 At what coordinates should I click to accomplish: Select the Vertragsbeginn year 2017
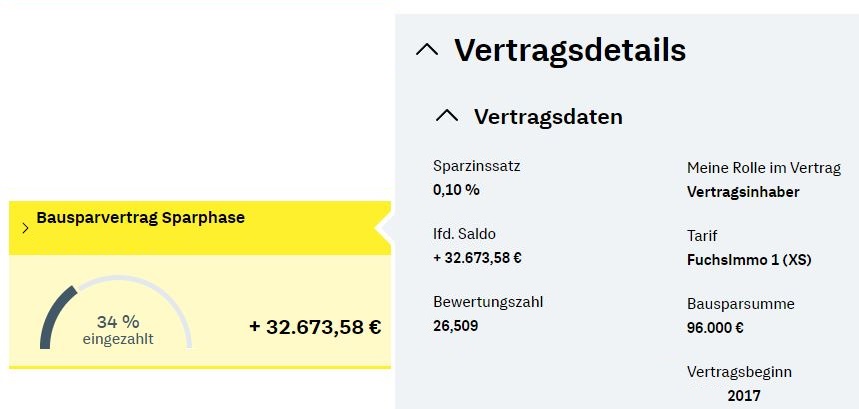tap(744, 396)
